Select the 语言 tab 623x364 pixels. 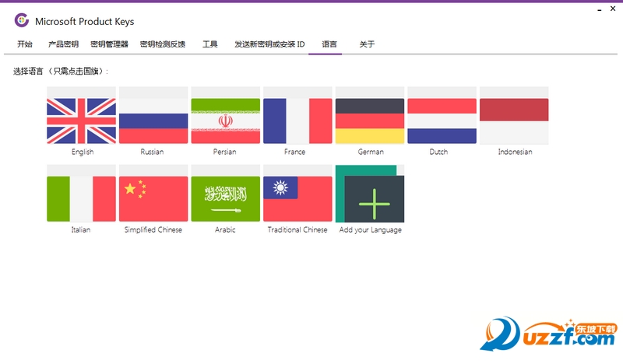pyautogui.click(x=329, y=44)
